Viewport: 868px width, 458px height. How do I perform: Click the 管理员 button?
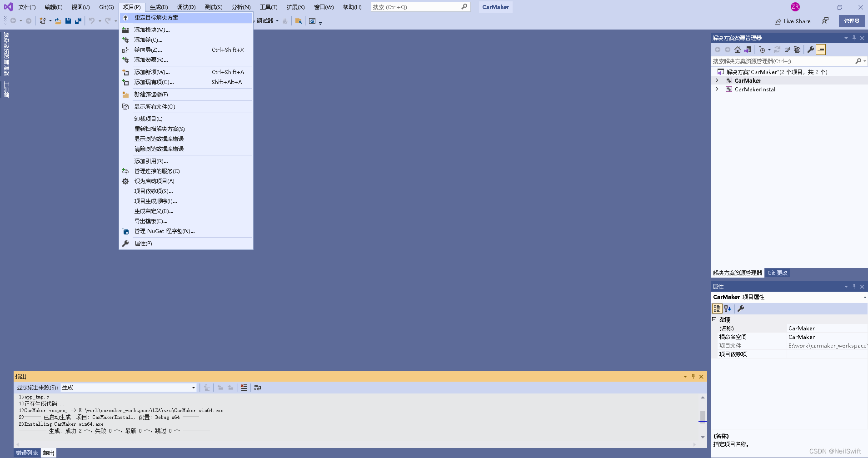(852, 21)
